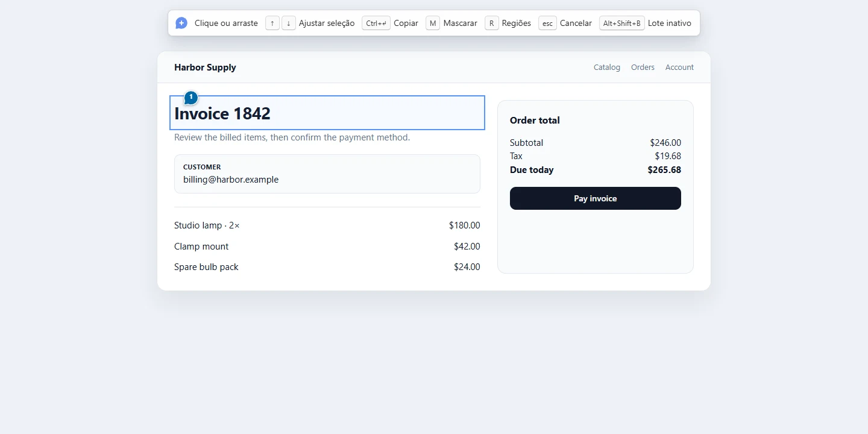Click the esc Cancelar option
The image size is (868, 434).
[565, 23]
